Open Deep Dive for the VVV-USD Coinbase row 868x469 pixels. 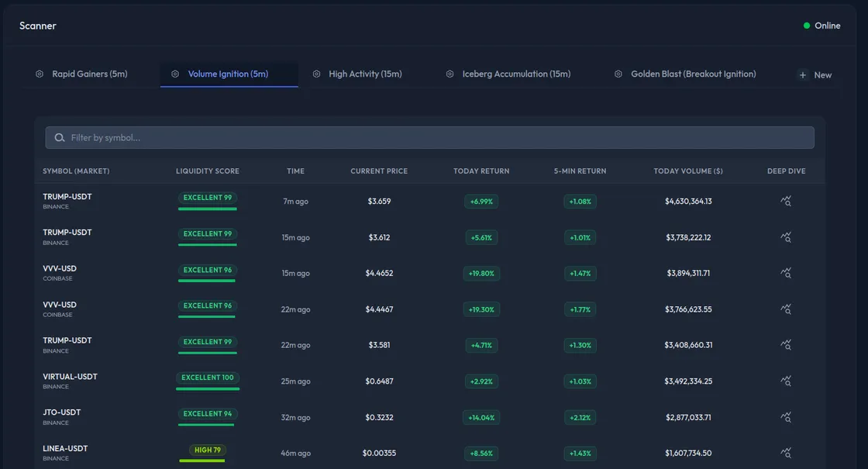tap(786, 273)
